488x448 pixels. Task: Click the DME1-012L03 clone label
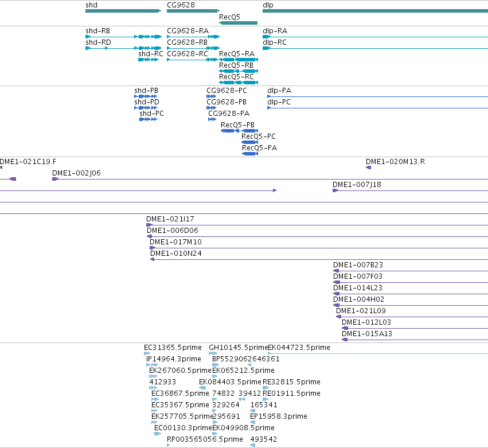pyautogui.click(x=366, y=323)
